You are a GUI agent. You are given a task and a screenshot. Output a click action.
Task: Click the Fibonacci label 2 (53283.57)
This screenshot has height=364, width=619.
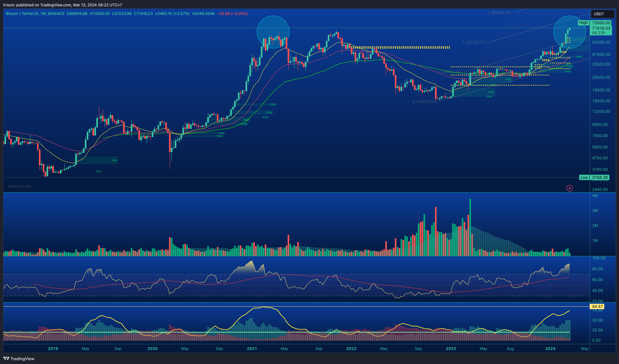pyautogui.click(x=474, y=42)
